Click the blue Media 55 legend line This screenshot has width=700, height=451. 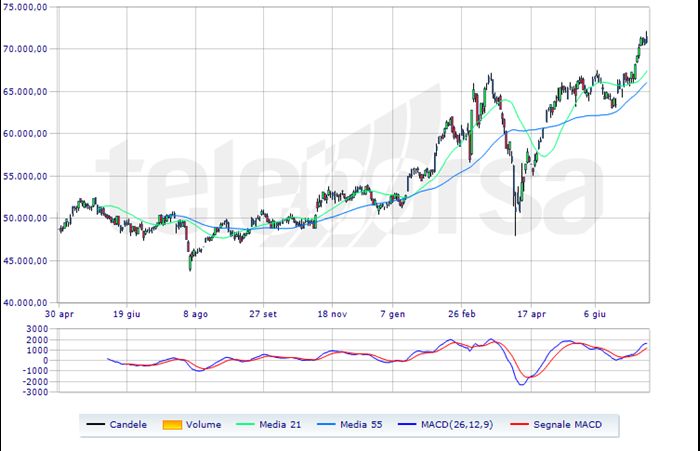[326, 424]
